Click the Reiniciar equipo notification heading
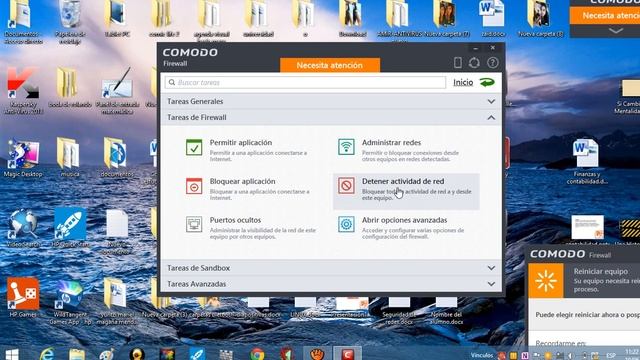The width and height of the screenshot is (640, 360). pyautogui.click(x=600, y=271)
